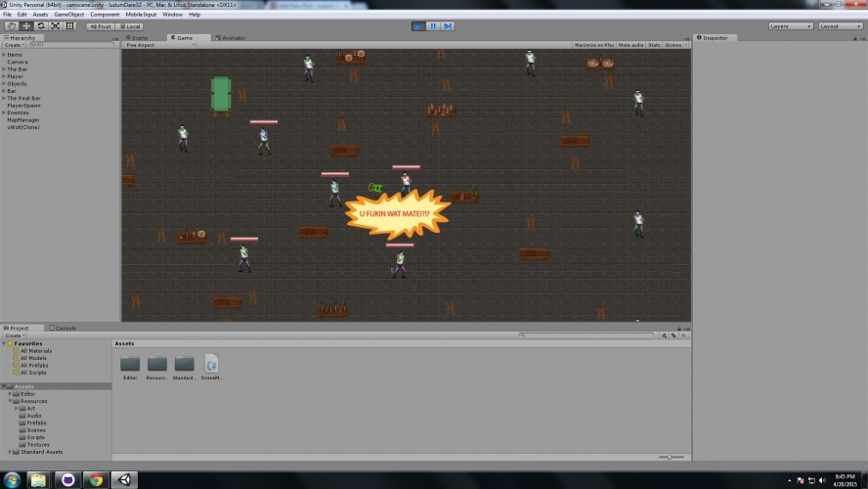The width and height of the screenshot is (868, 489).
Task: Step forward one frame
Action: coord(448,26)
